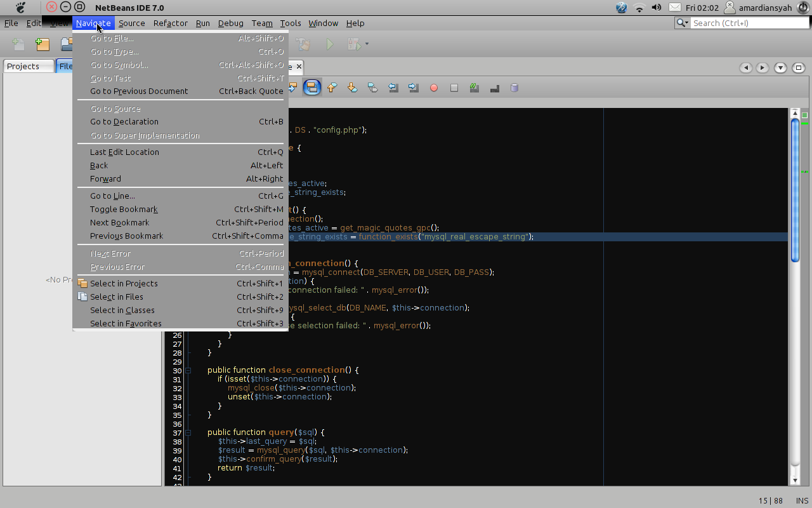Click the green status marker on the error stripe
The image size is (812, 508).
804,116
